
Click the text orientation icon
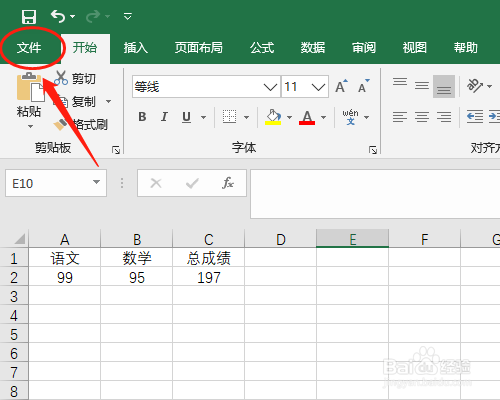475,86
